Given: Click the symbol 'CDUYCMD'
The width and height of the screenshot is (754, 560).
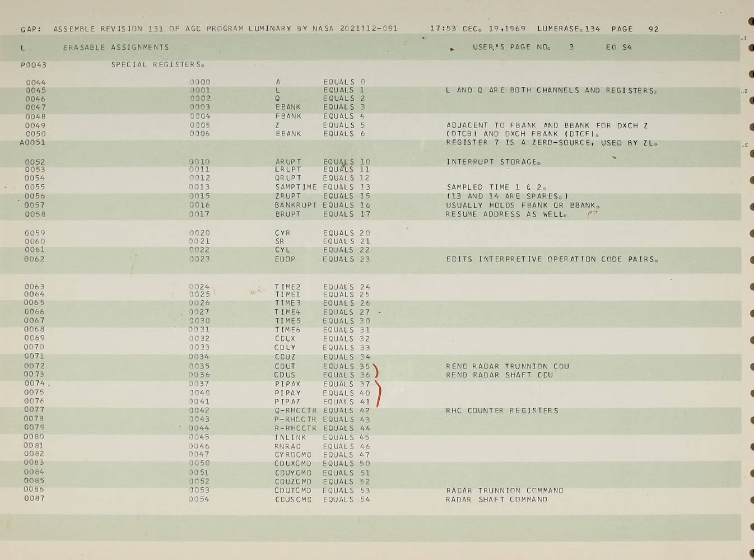Looking at the screenshot, I should [x=293, y=473].
